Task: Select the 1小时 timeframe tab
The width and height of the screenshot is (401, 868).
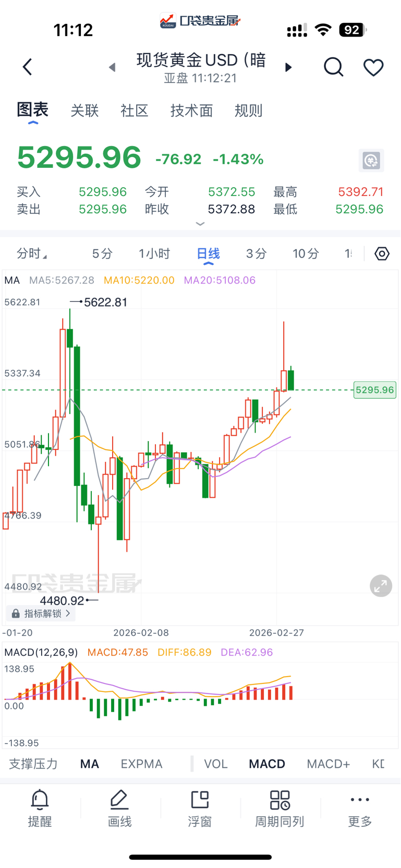Action: (154, 254)
